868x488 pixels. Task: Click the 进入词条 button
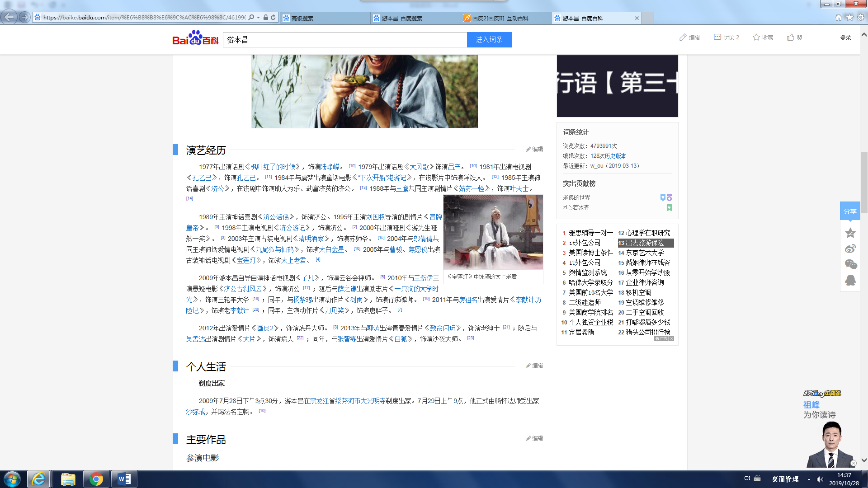pyautogui.click(x=489, y=40)
